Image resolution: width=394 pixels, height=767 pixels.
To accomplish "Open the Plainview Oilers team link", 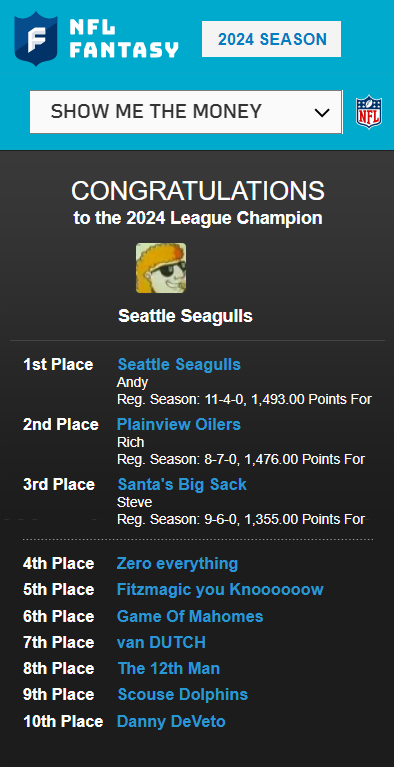I will (x=179, y=424).
